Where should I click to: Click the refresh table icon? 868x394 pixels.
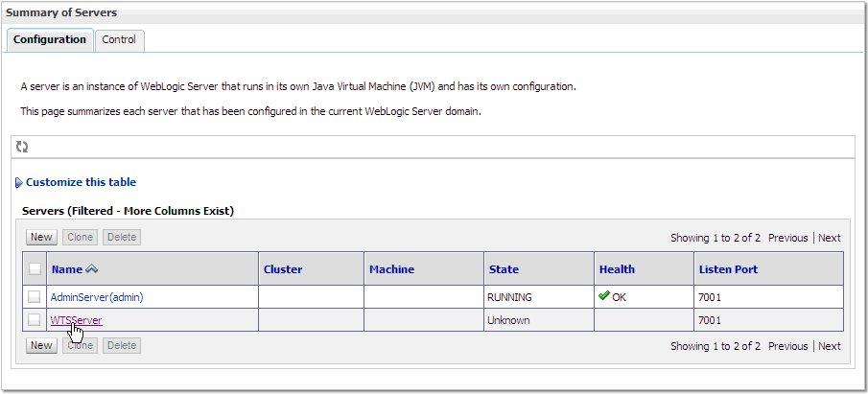[22, 147]
